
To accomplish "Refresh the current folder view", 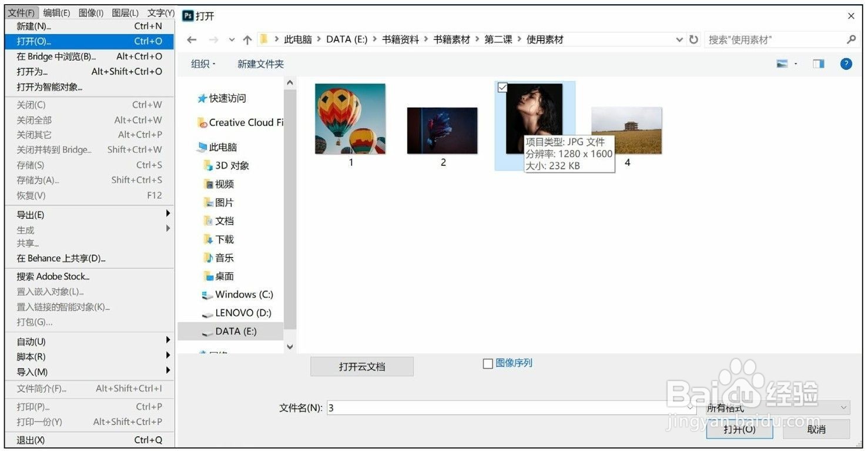I will tap(693, 39).
